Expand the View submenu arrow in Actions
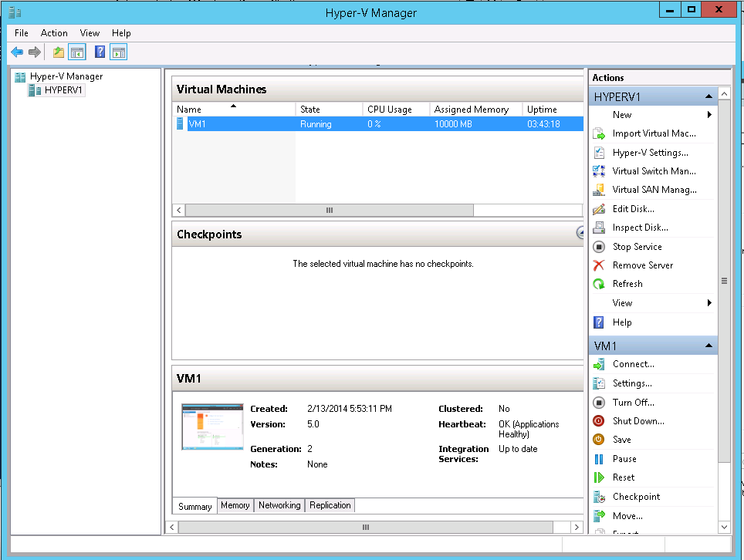This screenshot has width=744, height=560. (x=709, y=303)
